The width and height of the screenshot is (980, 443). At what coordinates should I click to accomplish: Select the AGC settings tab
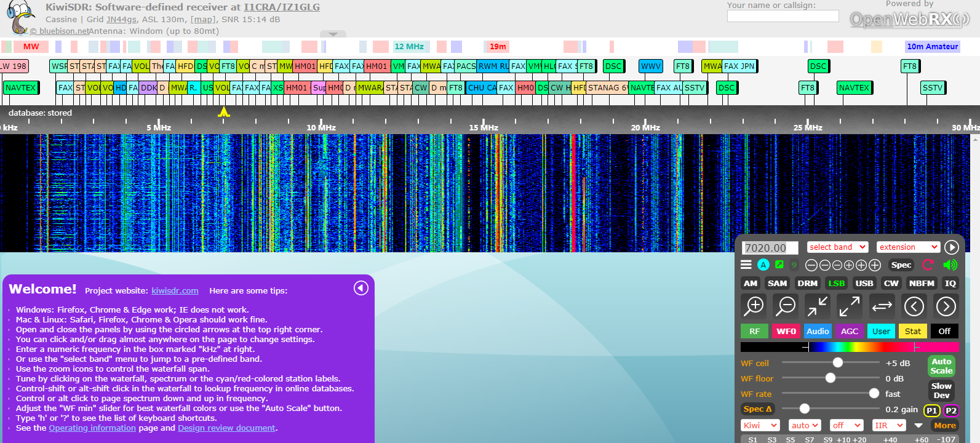849,331
